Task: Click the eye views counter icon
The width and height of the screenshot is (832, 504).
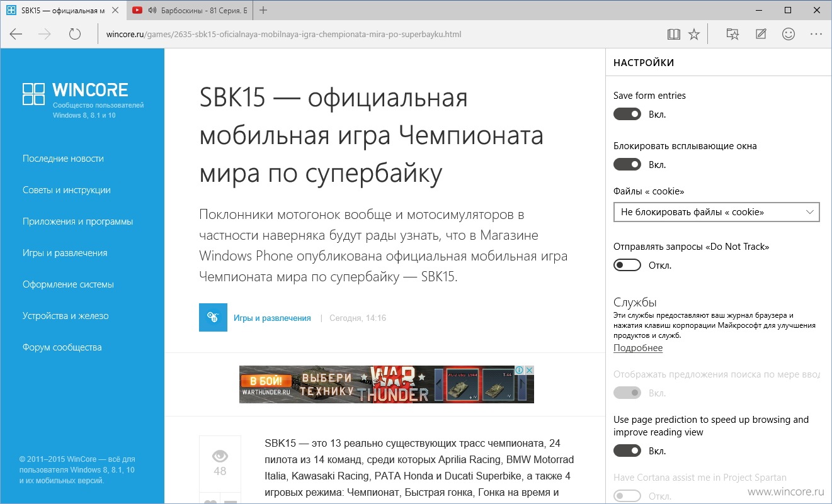Action: click(x=220, y=456)
